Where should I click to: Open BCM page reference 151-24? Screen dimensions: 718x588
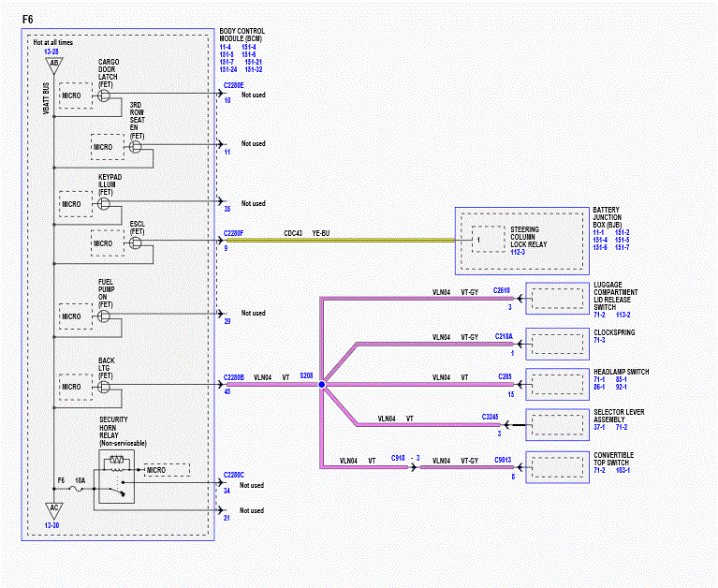tap(228, 69)
